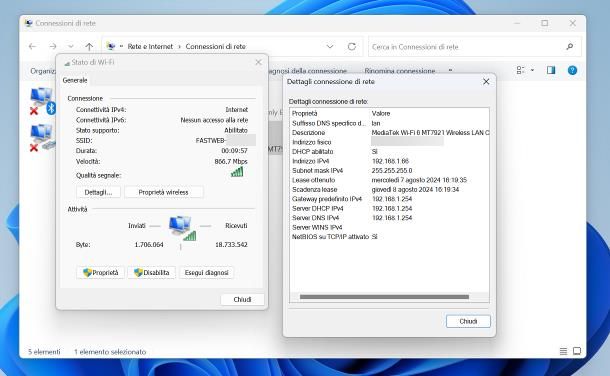Click the '1.706.064' sent bytes value
This screenshot has width=610, height=376.
[149, 245]
